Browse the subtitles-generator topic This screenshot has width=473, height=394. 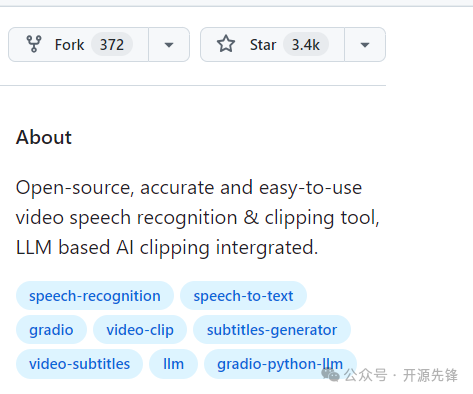coord(272,330)
